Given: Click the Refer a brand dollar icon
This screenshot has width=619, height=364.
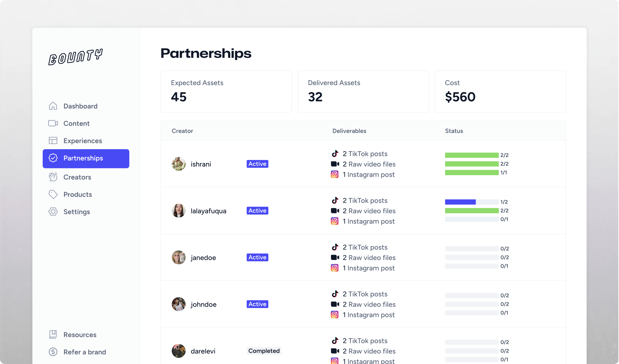Looking at the screenshot, I should click(x=53, y=352).
